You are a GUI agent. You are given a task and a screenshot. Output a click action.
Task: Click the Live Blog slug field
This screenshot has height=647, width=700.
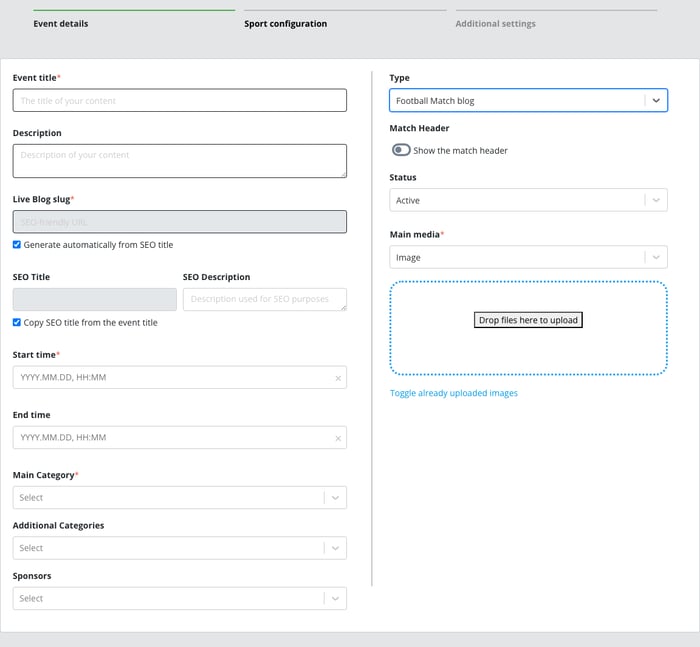point(179,222)
